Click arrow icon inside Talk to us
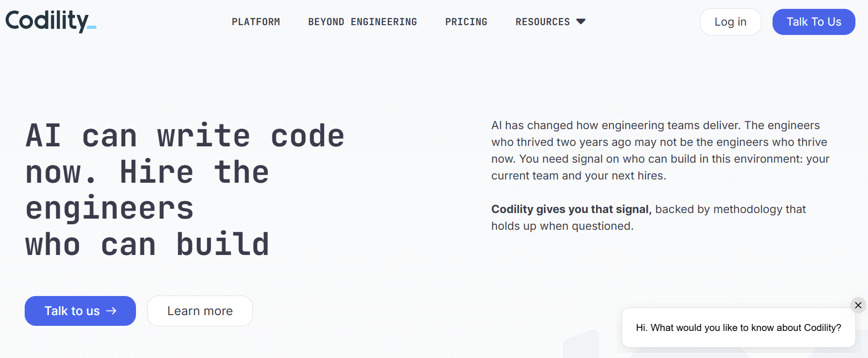 [111, 311]
